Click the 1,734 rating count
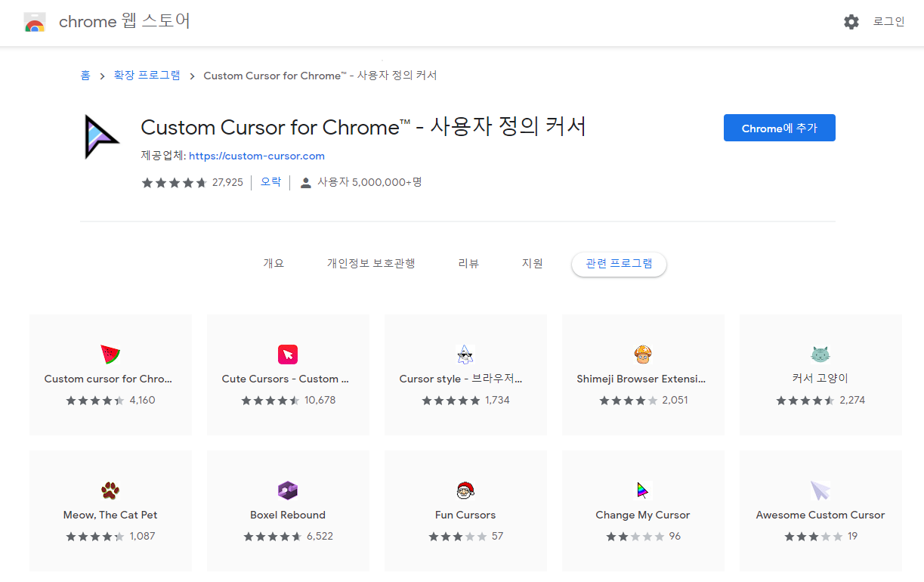 (x=497, y=401)
